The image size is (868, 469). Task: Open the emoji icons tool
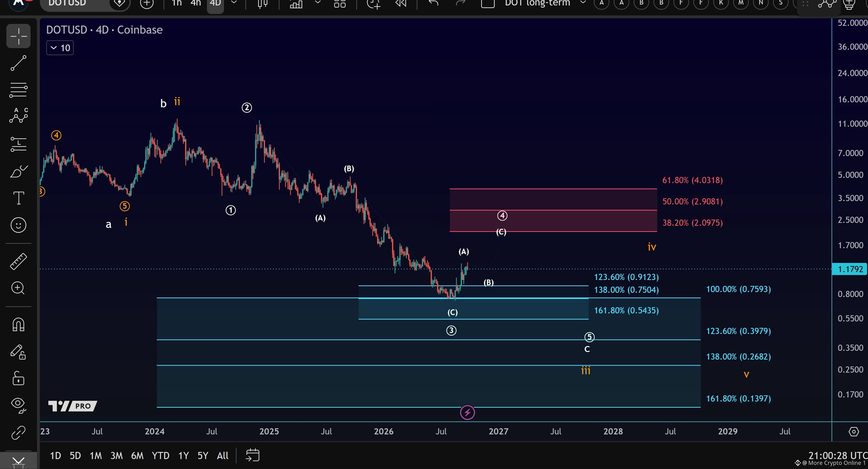pyautogui.click(x=18, y=225)
